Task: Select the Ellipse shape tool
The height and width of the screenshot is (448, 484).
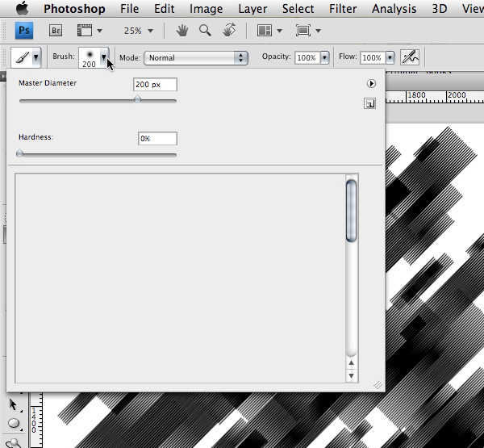Action: click(x=14, y=423)
